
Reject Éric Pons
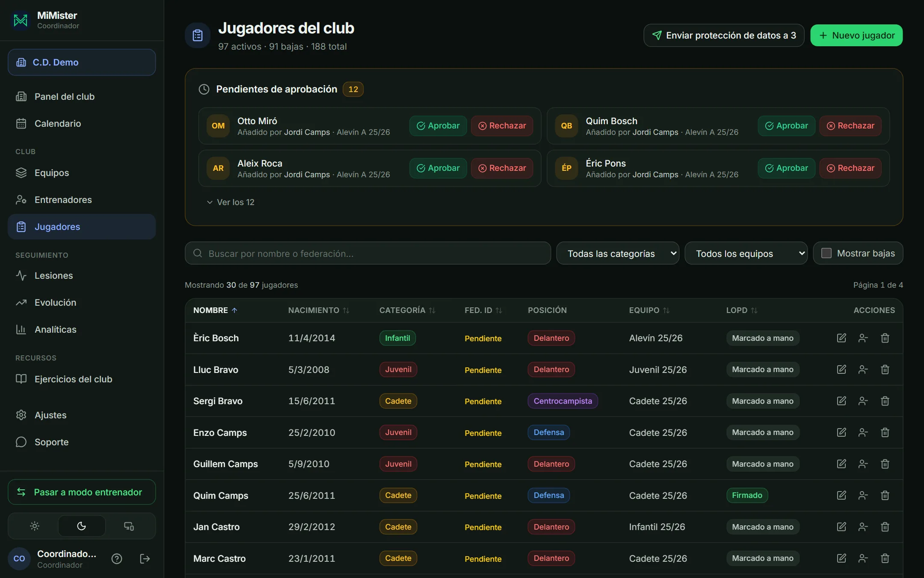(850, 168)
